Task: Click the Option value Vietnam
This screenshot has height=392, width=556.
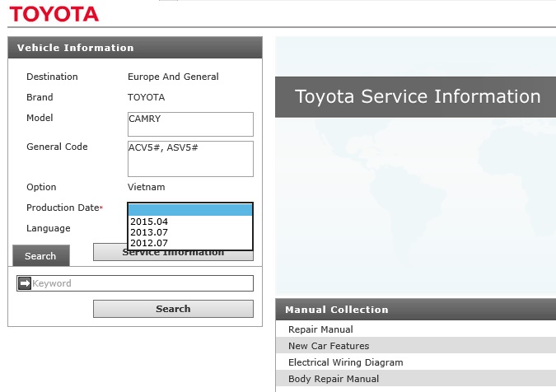Action: click(x=146, y=187)
